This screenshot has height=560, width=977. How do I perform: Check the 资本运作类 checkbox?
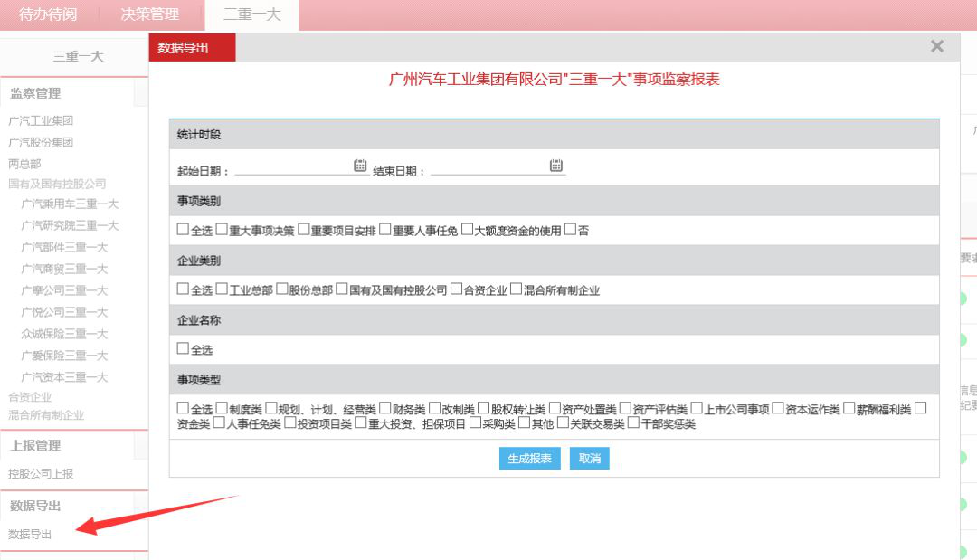(x=778, y=408)
